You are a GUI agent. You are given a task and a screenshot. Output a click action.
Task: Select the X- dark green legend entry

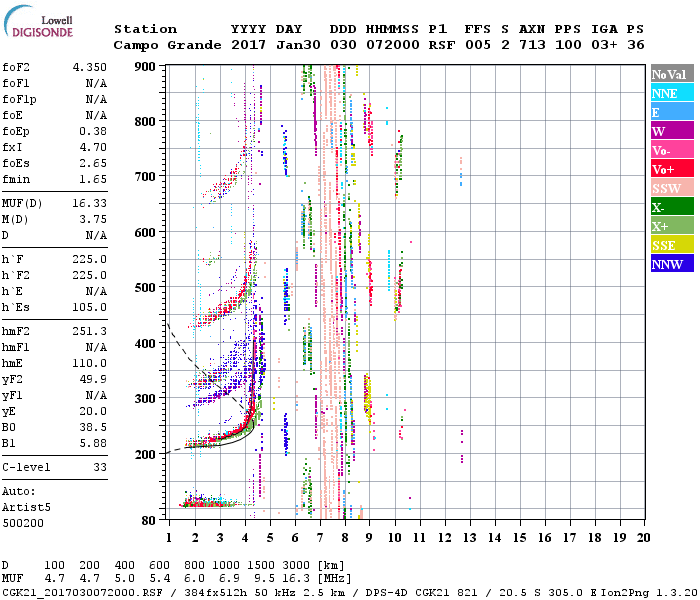(671, 207)
